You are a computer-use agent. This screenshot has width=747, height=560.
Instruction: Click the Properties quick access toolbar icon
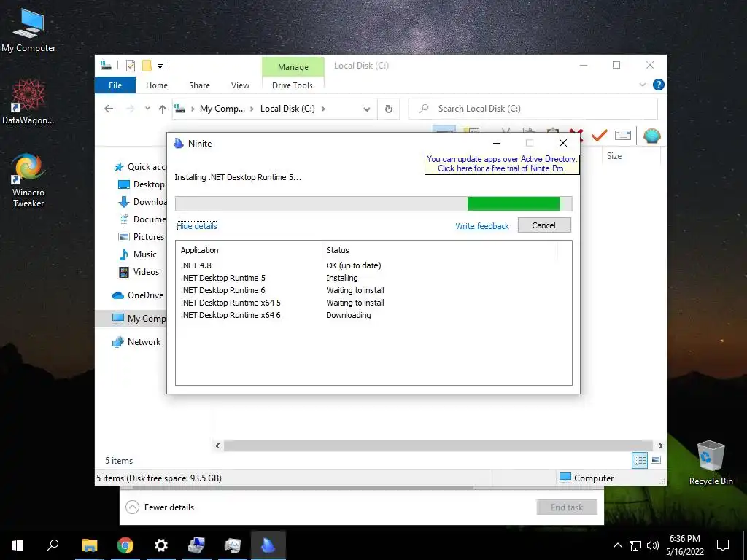[x=130, y=66]
